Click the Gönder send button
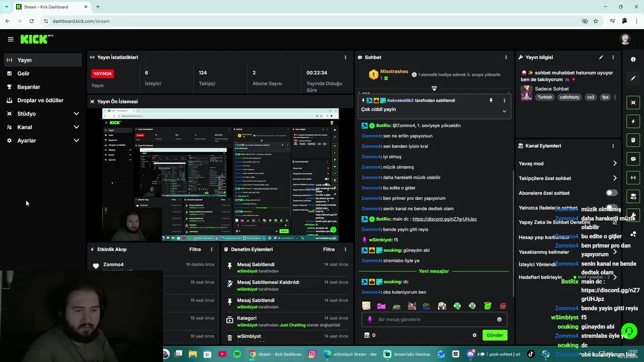Viewport: 644px width, 362px height. point(495,335)
